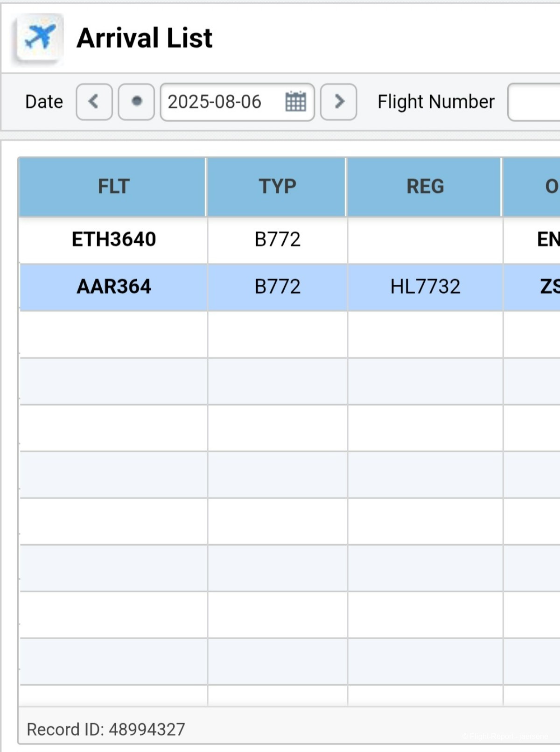Click B772 type cell for AAR364

277,287
